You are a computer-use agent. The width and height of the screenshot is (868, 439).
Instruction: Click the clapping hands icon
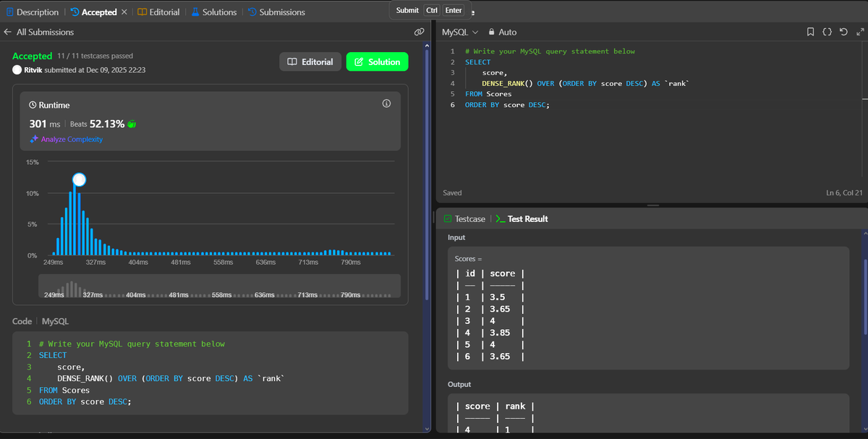pos(132,124)
